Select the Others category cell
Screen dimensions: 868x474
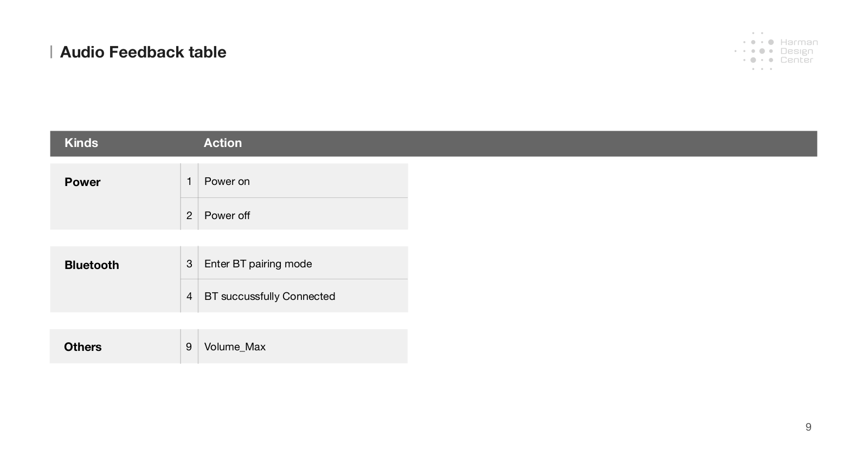(115, 346)
